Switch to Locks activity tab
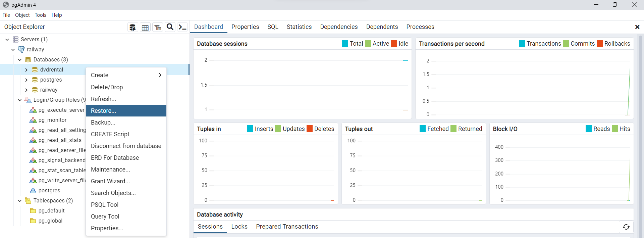The height and width of the screenshot is (238, 644). click(239, 227)
